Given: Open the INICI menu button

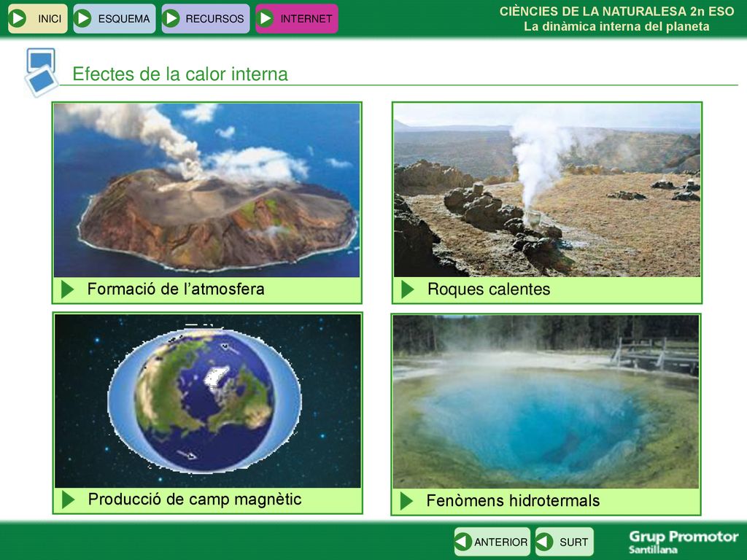Looking at the screenshot, I should (38, 18).
